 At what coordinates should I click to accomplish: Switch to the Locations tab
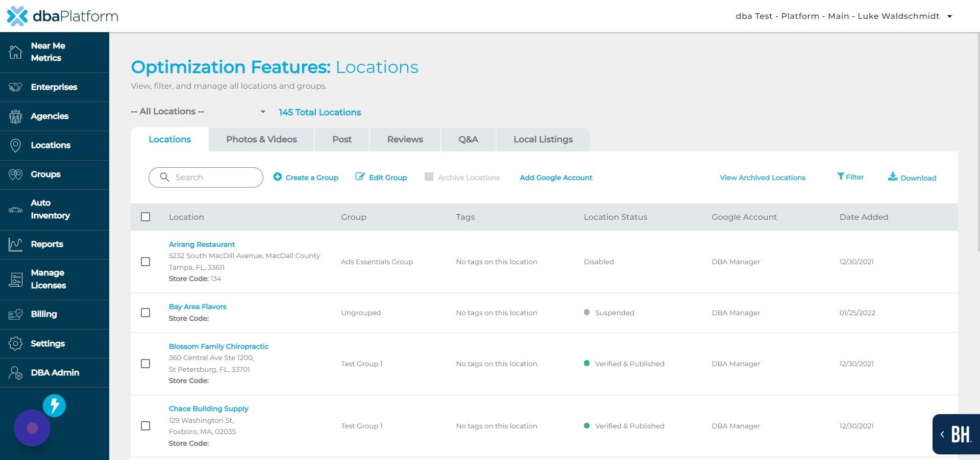click(x=169, y=140)
